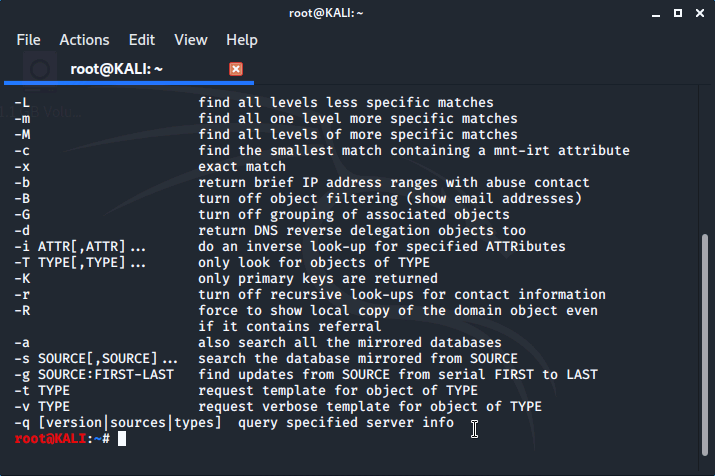This screenshot has width=715, height=476.
Task: Minimize the terminal window
Action: [656, 14]
